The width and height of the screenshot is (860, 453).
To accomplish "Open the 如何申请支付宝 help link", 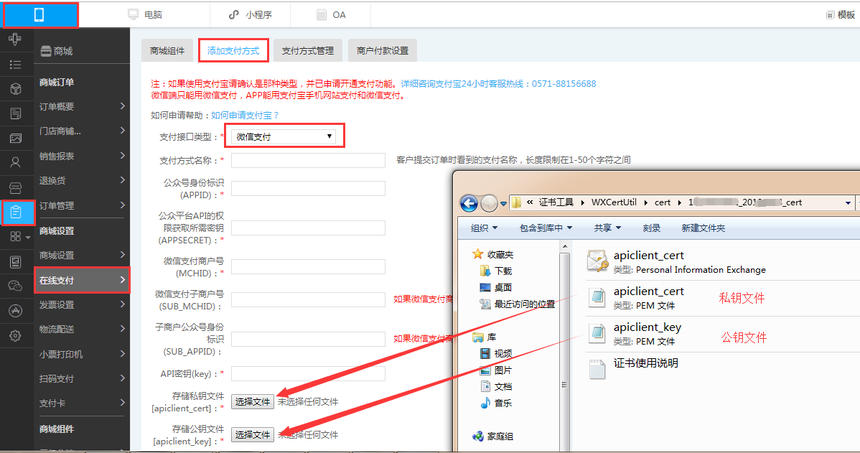I will (x=245, y=115).
